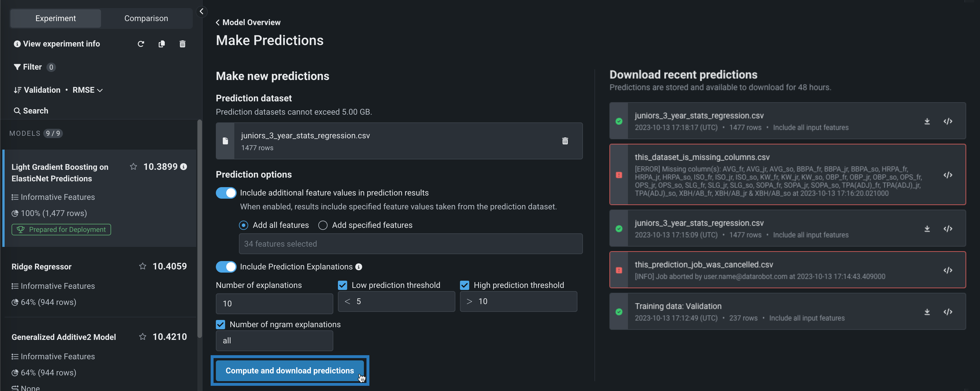Screen dimensions: 980x391
Task: Show info for the Prediction Explanations option
Action: point(359,267)
